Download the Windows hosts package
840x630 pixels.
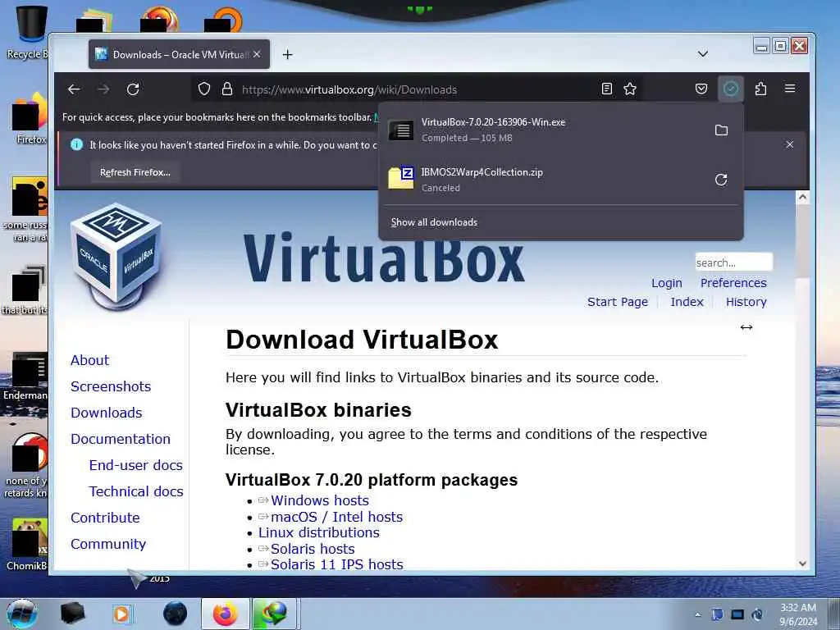pos(319,500)
